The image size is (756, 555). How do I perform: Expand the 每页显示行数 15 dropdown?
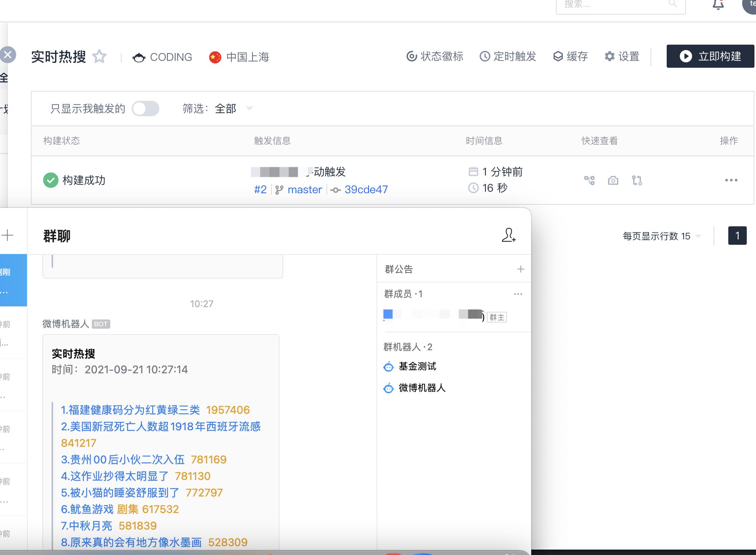(662, 236)
